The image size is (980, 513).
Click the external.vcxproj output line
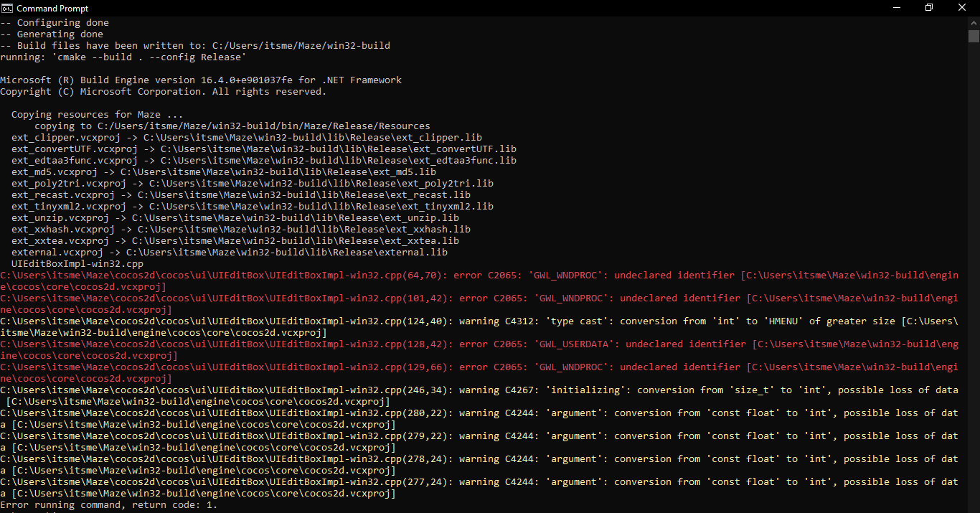pyautogui.click(x=230, y=253)
